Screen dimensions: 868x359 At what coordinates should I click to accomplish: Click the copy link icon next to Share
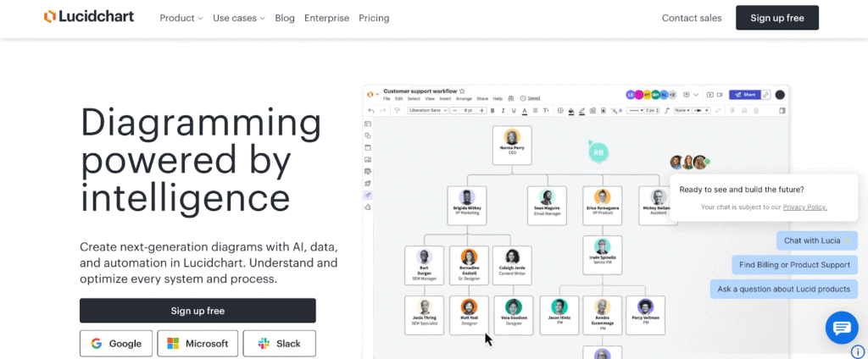pos(765,95)
